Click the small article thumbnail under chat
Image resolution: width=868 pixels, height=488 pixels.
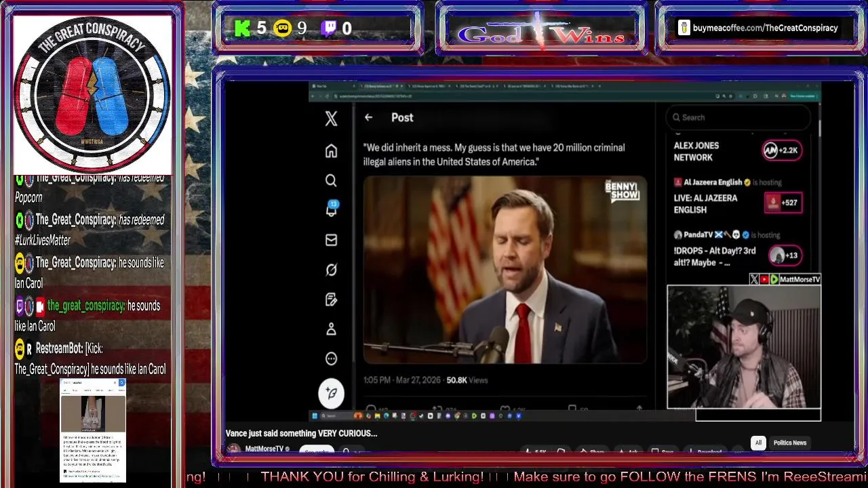click(93, 430)
